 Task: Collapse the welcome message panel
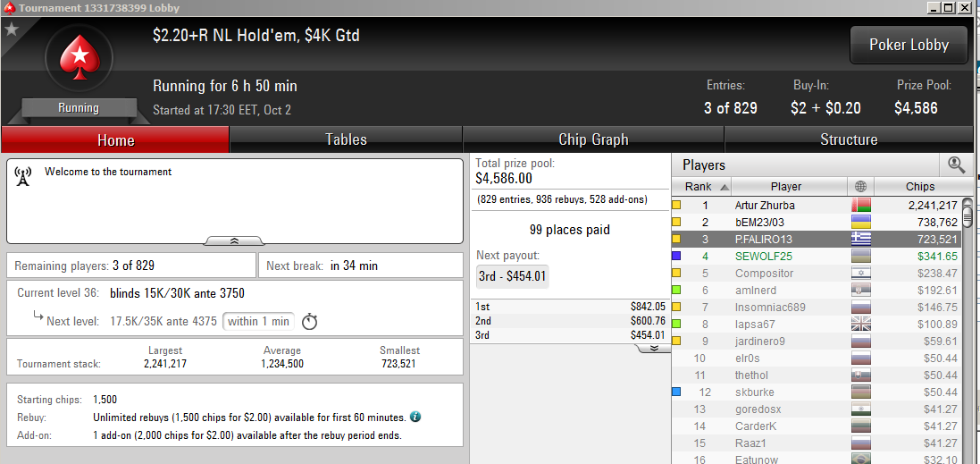235,240
